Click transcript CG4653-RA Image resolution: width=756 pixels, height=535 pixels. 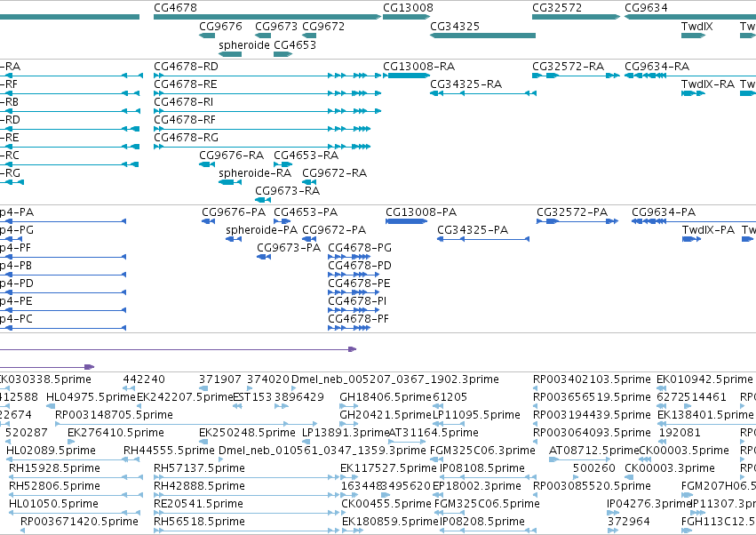[306, 156]
